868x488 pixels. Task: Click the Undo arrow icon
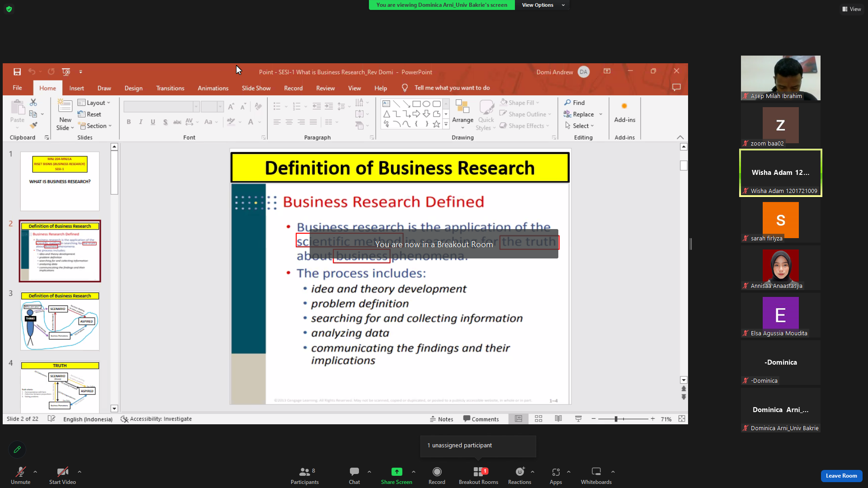pos(32,71)
